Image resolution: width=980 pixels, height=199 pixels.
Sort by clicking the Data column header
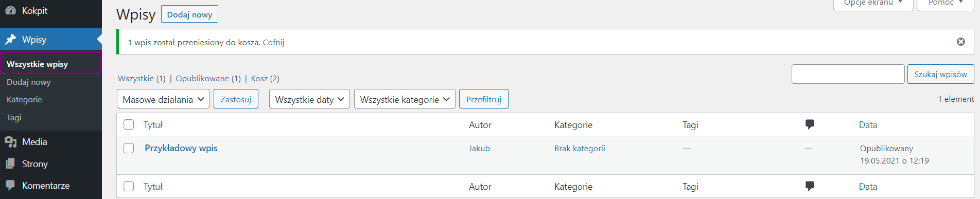(868, 125)
